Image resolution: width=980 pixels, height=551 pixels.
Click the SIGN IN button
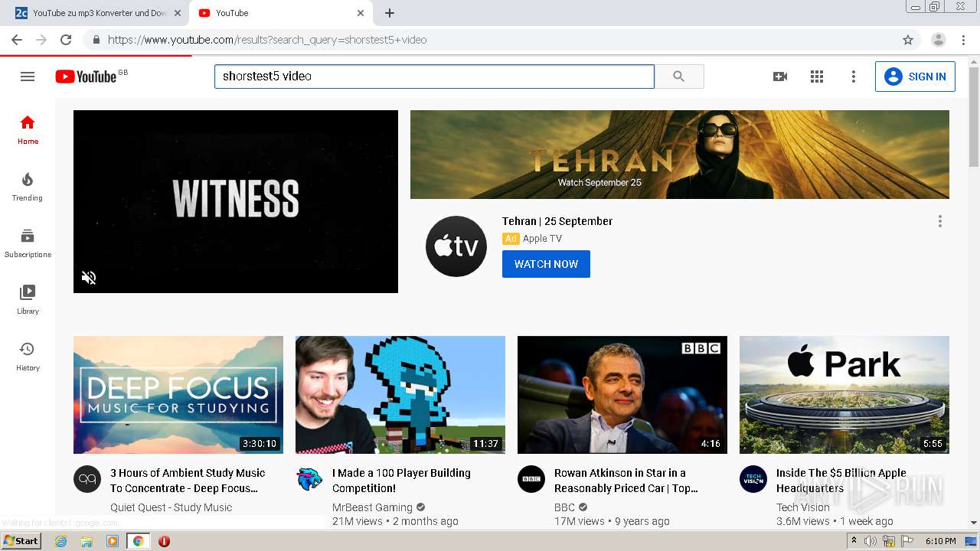point(915,77)
